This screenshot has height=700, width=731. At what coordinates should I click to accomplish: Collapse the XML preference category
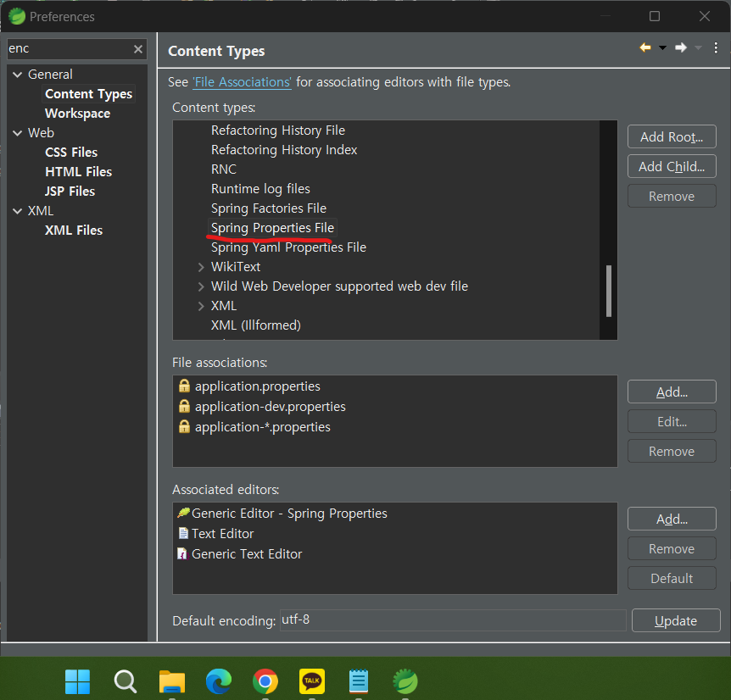17,211
